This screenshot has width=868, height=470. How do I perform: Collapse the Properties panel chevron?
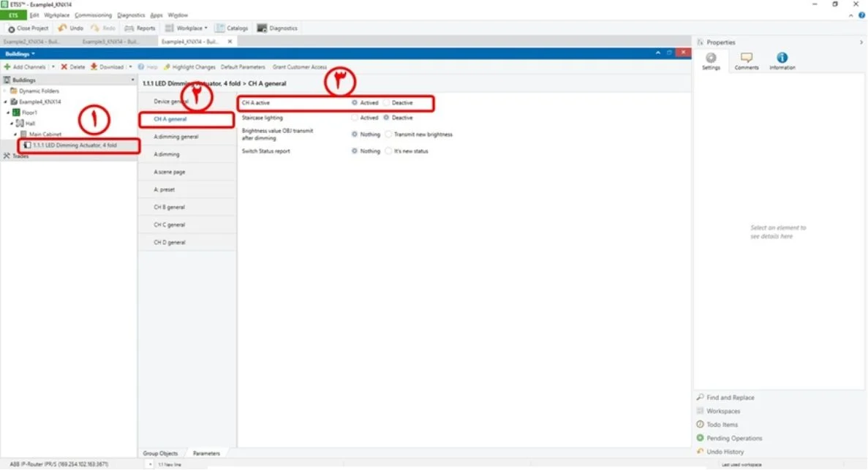[861, 42]
